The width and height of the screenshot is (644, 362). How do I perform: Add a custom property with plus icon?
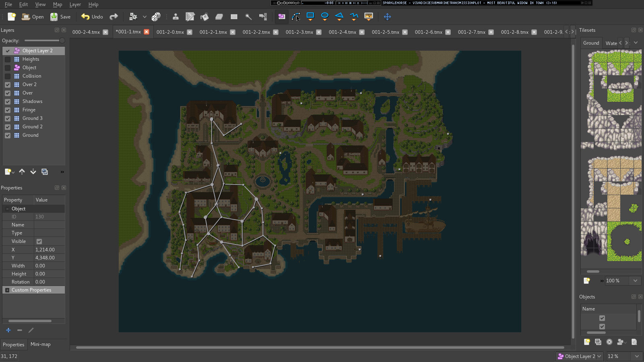pyautogui.click(x=8, y=330)
